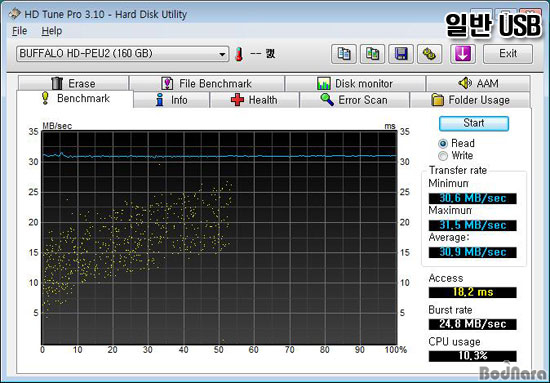The width and height of the screenshot is (550, 383).
Task: Click the Exit button
Action: (508, 54)
